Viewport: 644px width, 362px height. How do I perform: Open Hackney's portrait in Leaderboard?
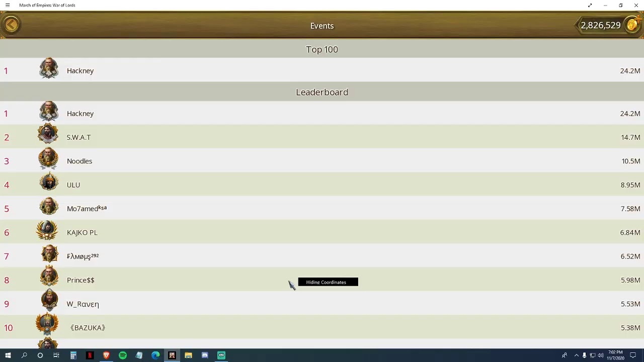pyautogui.click(x=49, y=112)
